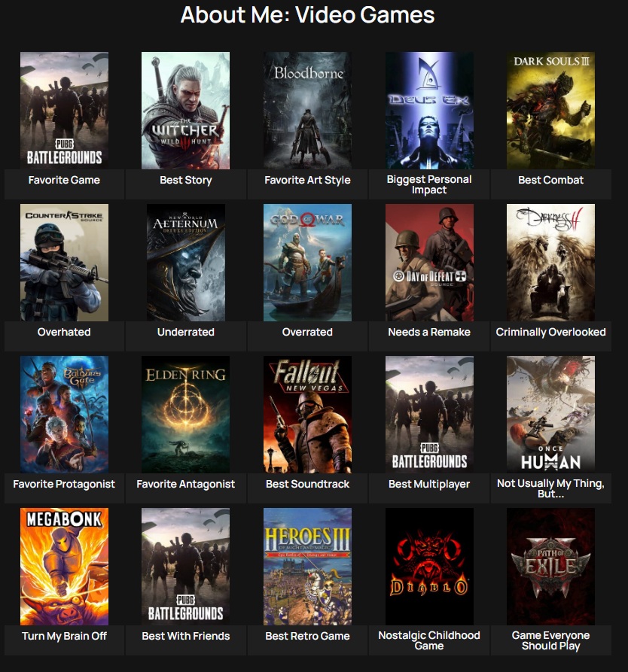The width and height of the screenshot is (628, 672).
Task: Click the Not Usually My Thing, But... label
Action: [x=550, y=488]
